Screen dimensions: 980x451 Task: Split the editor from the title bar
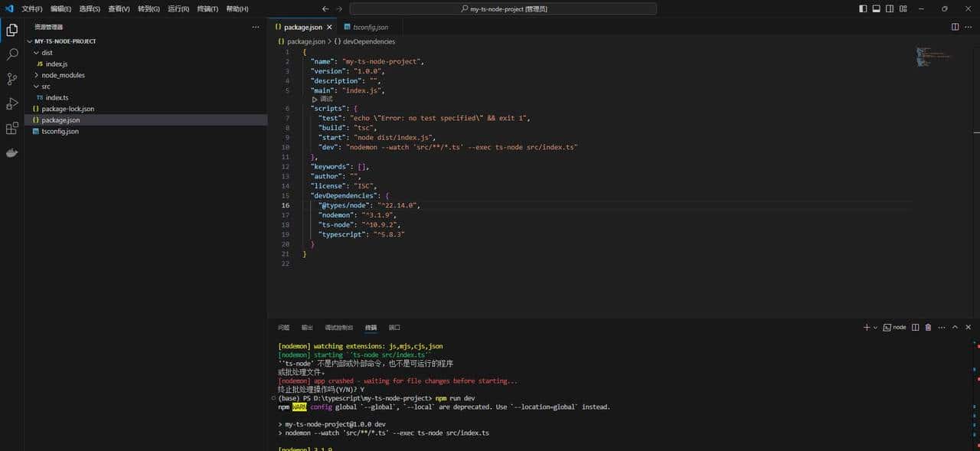tap(955, 26)
